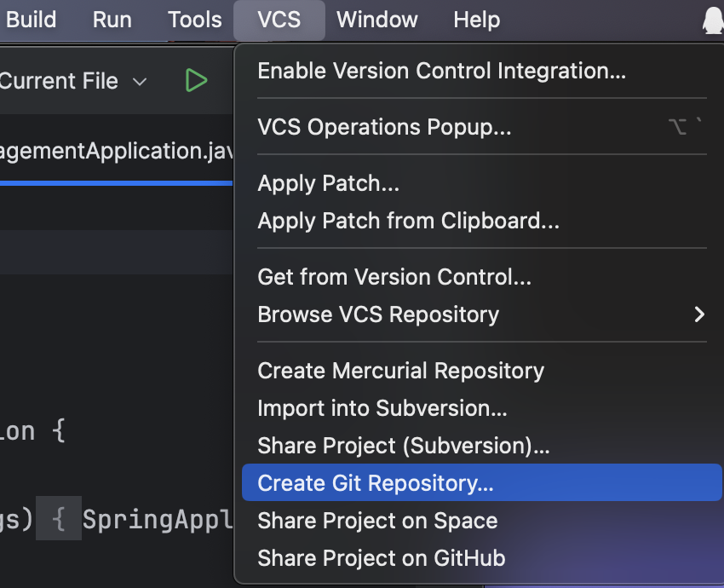Image resolution: width=724 pixels, height=588 pixels.
Task: Open the Tools menu
Action: click(x=194, y=20)
